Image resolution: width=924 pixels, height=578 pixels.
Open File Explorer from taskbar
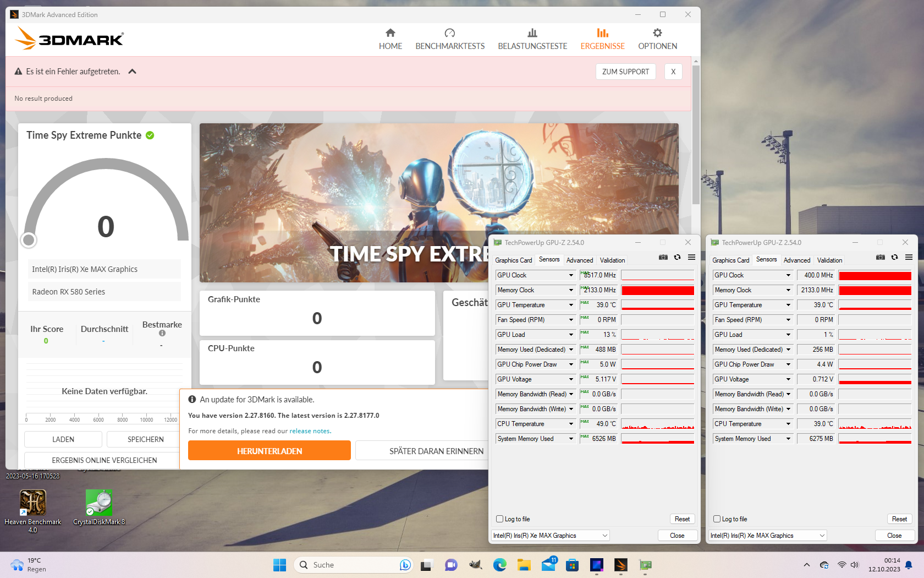coord(524,565)
